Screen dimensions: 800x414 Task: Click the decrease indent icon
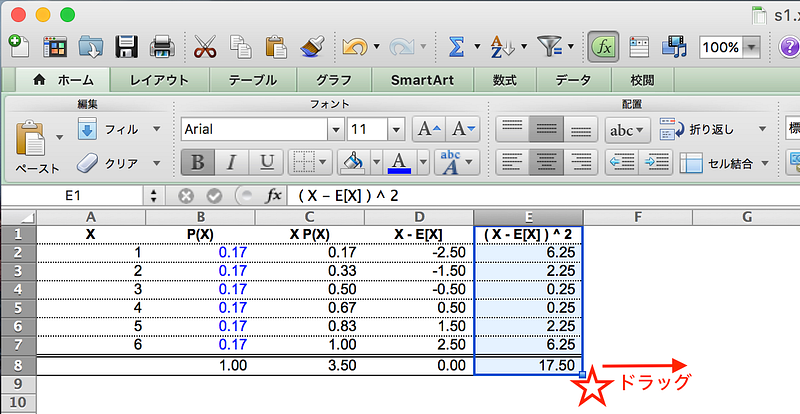(621, 163)
